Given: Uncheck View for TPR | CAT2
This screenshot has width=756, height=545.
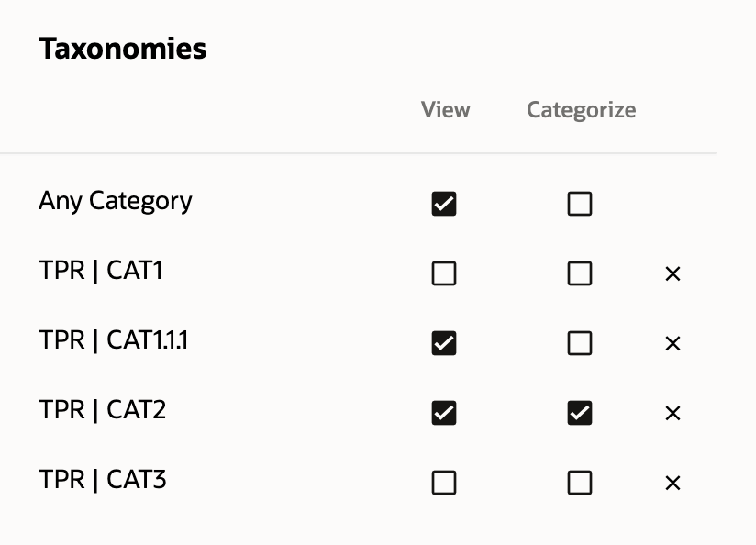Looking at the screenshot, I should tap(444, 413).
